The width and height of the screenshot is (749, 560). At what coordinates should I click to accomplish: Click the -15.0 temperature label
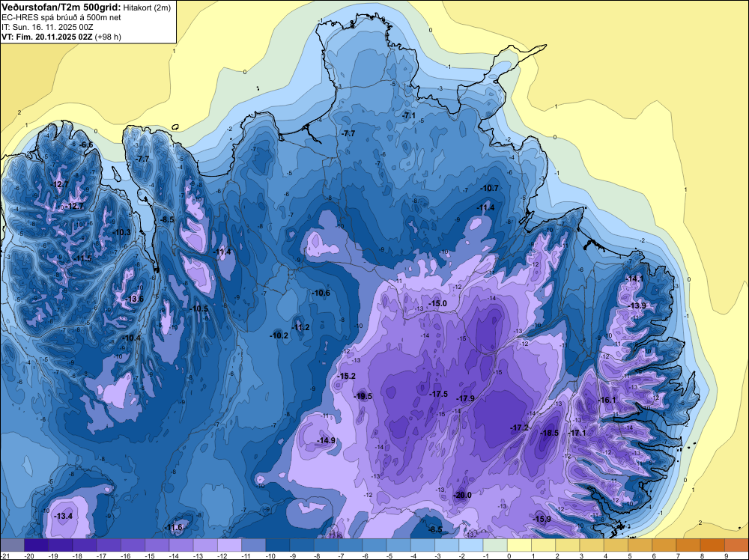click(x=437, y=304)
